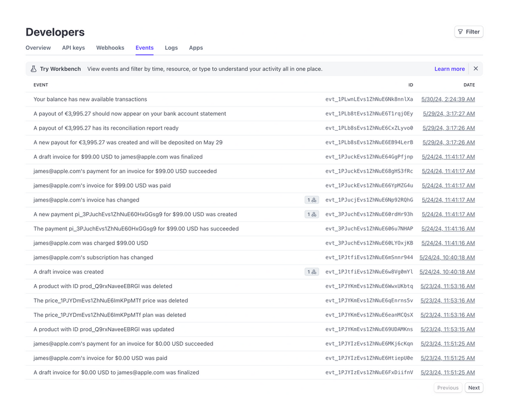This screenshot has height=420, width=510.
Task: Open the 5/30/24 2:24:39 AM date link
Action: click(447, 99)
